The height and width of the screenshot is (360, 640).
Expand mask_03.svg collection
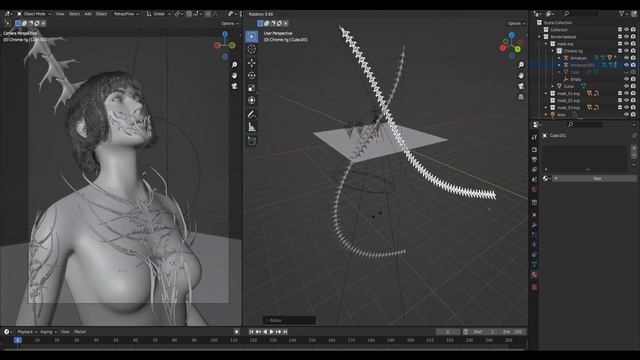pyautogui.click(x=546, y=108)
